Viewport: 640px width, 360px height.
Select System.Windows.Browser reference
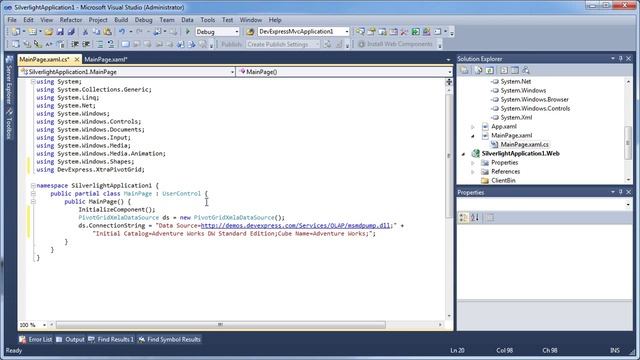(534, 100)
